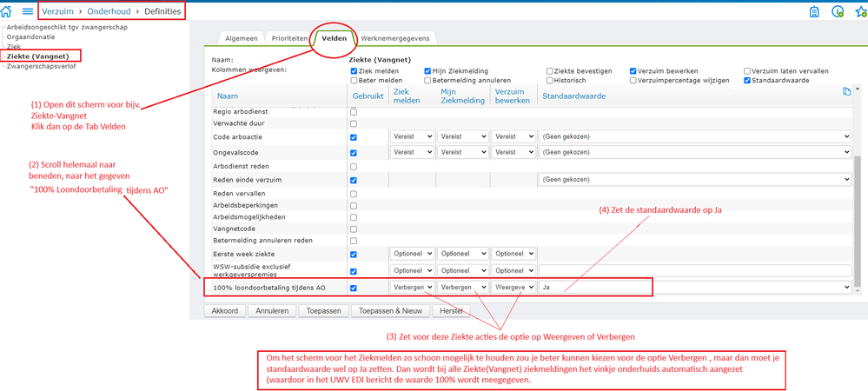Toggle the Verzuim bewerken column checkbox

633,71
